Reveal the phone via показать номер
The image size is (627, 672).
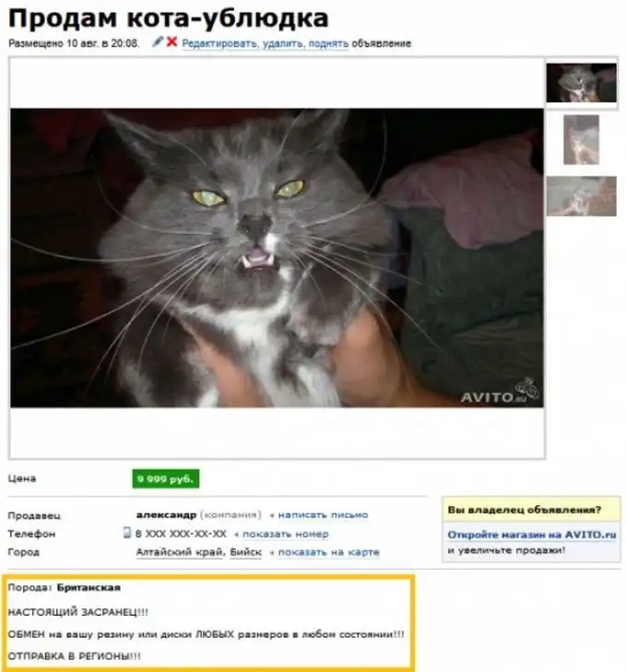286,534
